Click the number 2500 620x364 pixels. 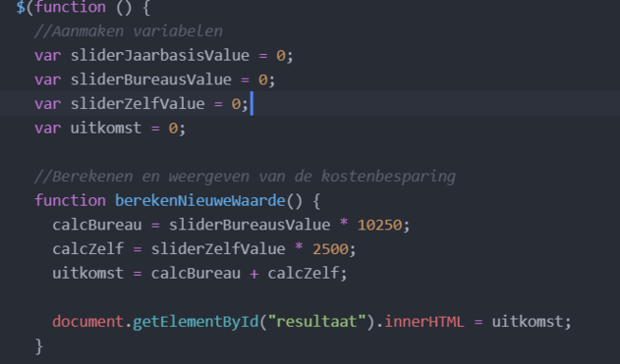pyautogui.click(x=331, y=249)
